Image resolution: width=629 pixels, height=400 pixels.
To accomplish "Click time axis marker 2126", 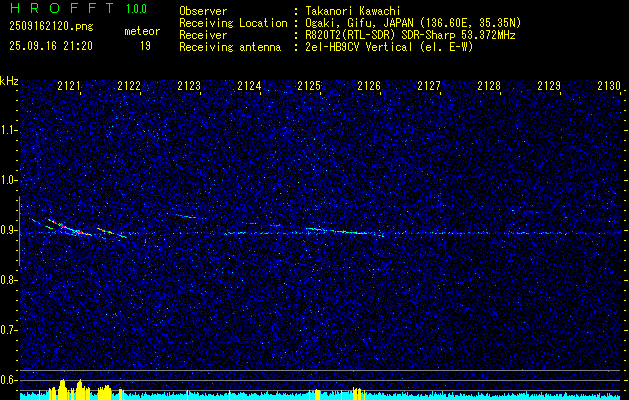I will pos(369,86).
